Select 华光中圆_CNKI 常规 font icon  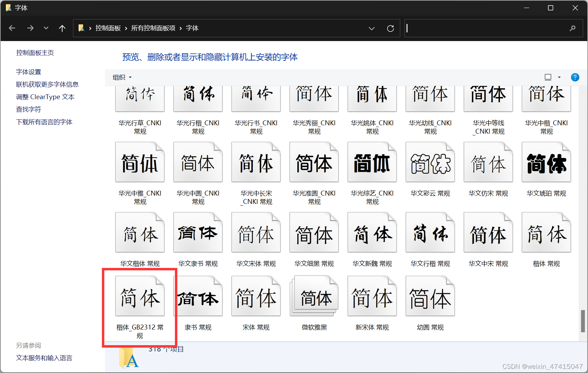coord(198,162)
